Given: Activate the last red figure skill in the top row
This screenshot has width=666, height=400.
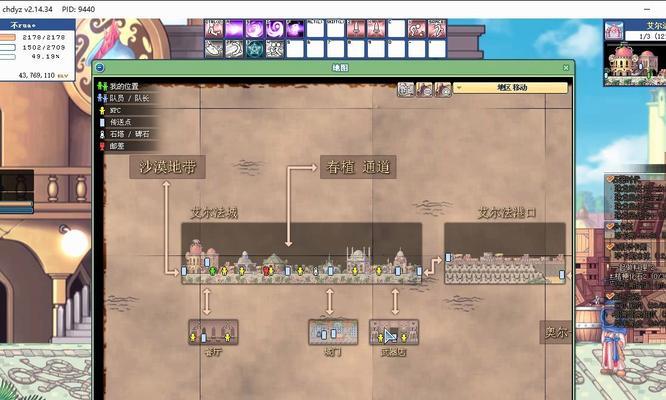Looking at the screenshot, I should [x=437, y=29].
